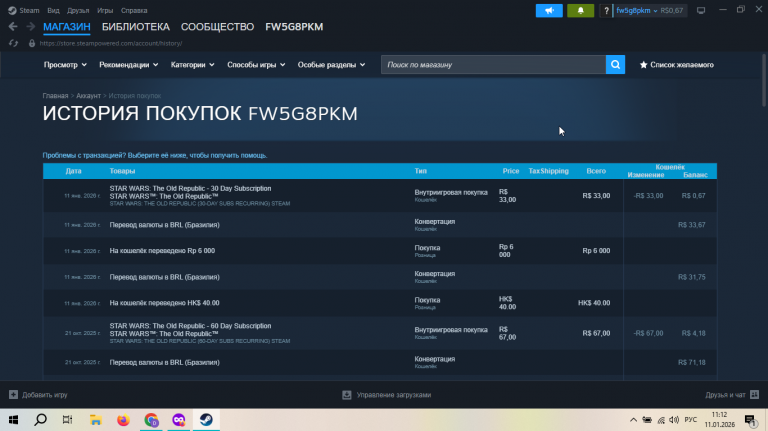This screenshot has height=431, width=768.
Task: Go forward with the right arrow
Action: [x=31, y=26]
